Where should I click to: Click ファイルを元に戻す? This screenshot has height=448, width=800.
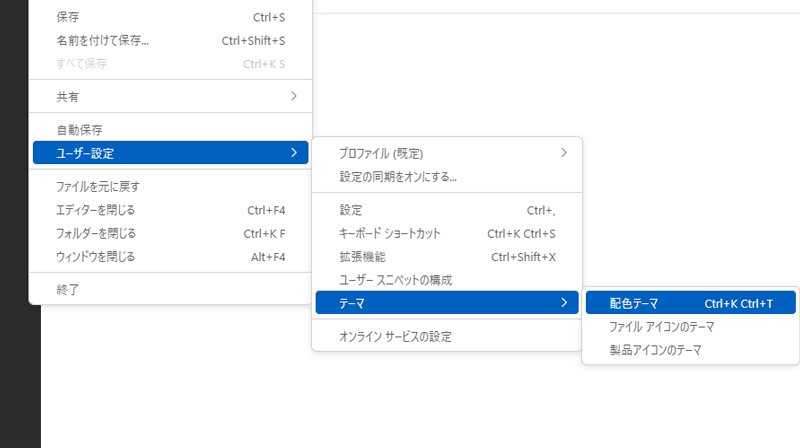click(170, 187)
